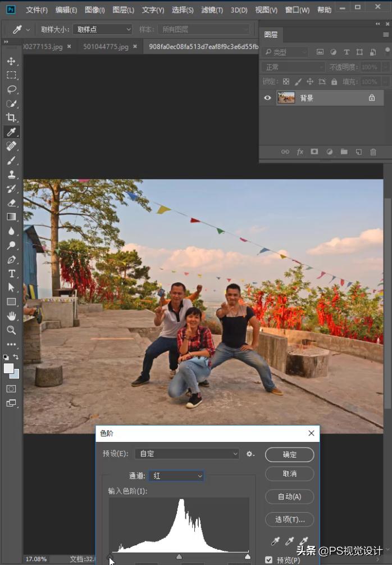Select the Hand tool
Viewport: 392px width, 565px height.
pyautogui.click(x=11, y=316)
